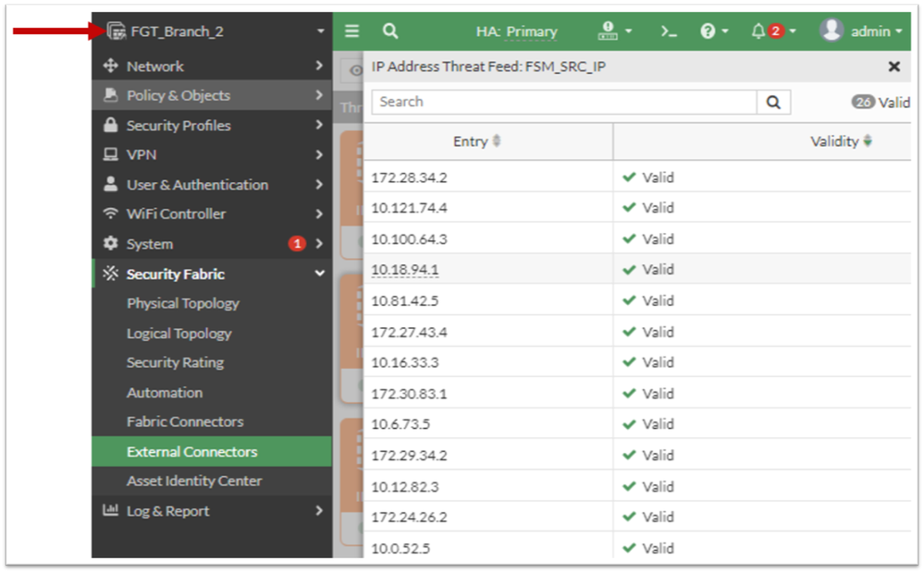Screen dimensions: 924x573
Task: Open the notifications bell icon
Action: [x=758, y=31]
